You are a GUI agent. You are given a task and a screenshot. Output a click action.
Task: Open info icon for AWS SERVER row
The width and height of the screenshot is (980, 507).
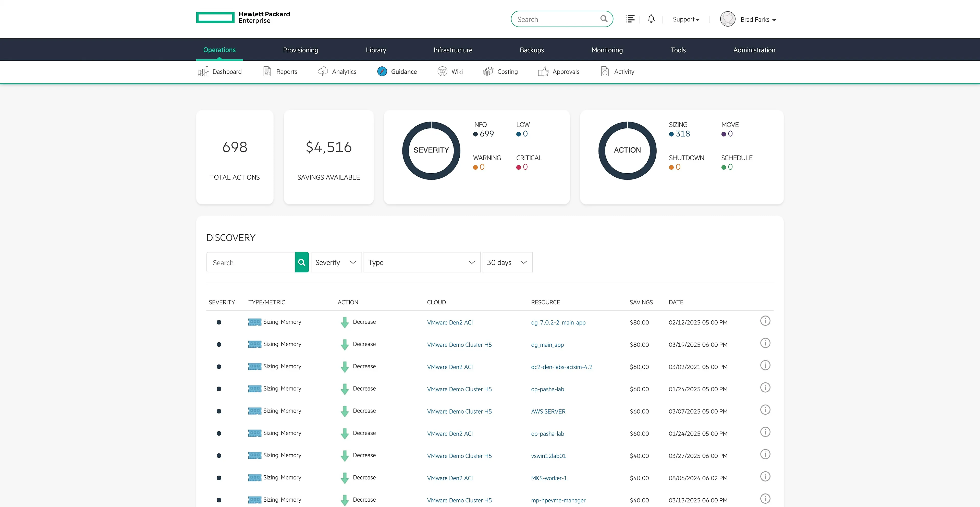tap(765, 410)
